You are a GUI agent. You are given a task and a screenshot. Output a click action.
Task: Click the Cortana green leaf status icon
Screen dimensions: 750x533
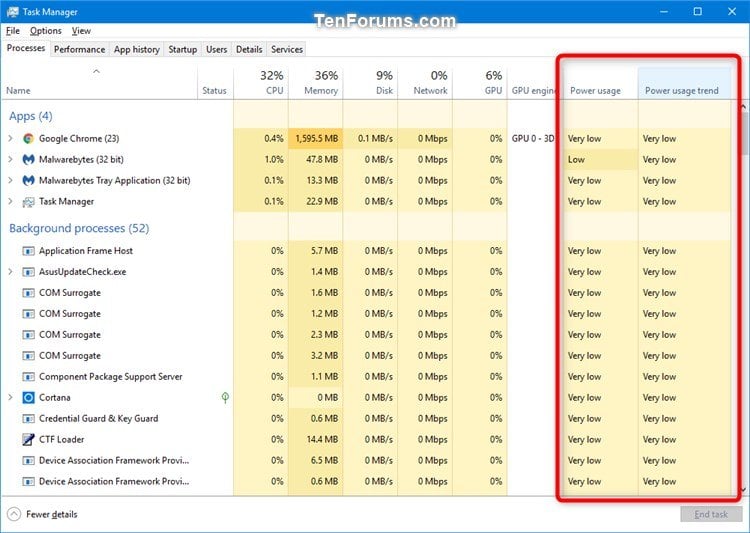[225, 398]
